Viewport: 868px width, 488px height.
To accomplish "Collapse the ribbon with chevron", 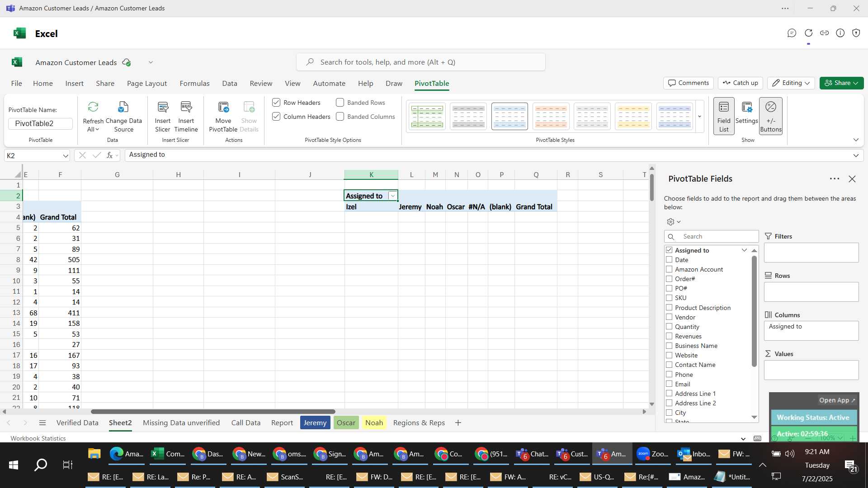I will (x=856, y=140).
